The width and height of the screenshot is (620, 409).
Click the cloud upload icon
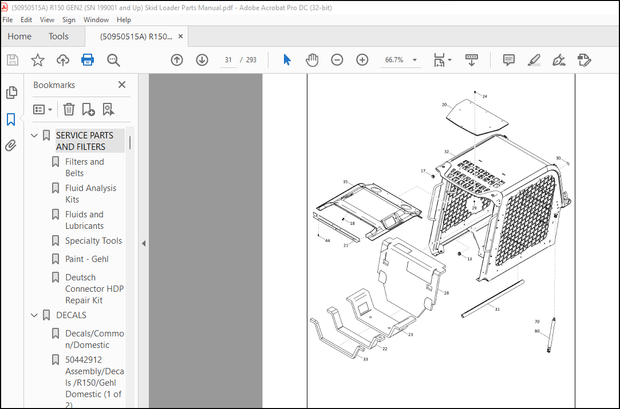pyautogui.click(x=62, y=60)
